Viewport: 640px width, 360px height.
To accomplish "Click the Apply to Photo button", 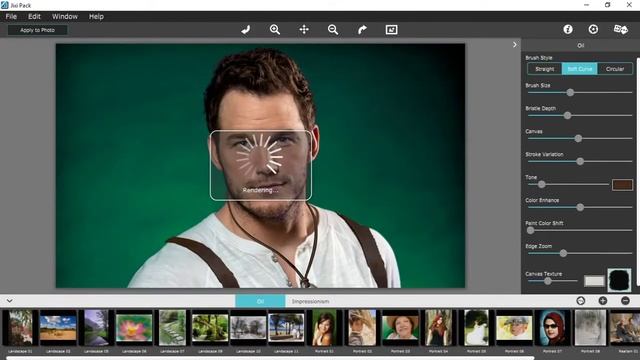I will click(37, 30).
